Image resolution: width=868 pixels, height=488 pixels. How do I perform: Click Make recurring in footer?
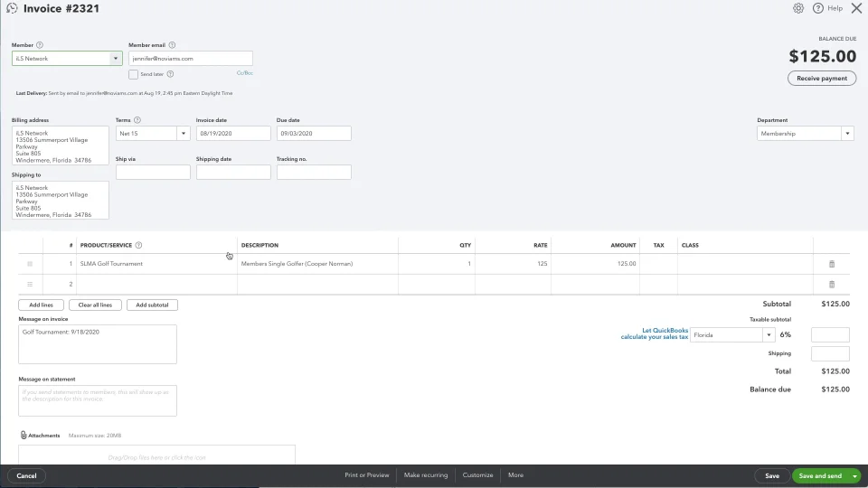tap(426, 475)
